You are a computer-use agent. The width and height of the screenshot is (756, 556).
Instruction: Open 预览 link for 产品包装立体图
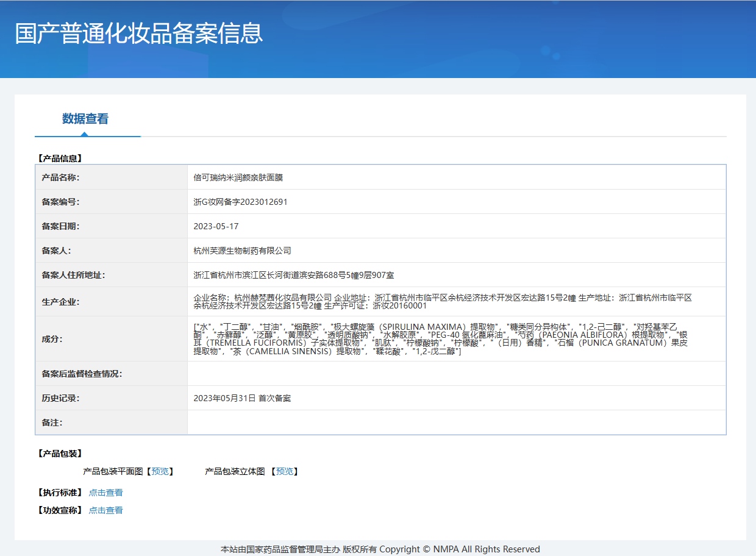pos(284,471)
